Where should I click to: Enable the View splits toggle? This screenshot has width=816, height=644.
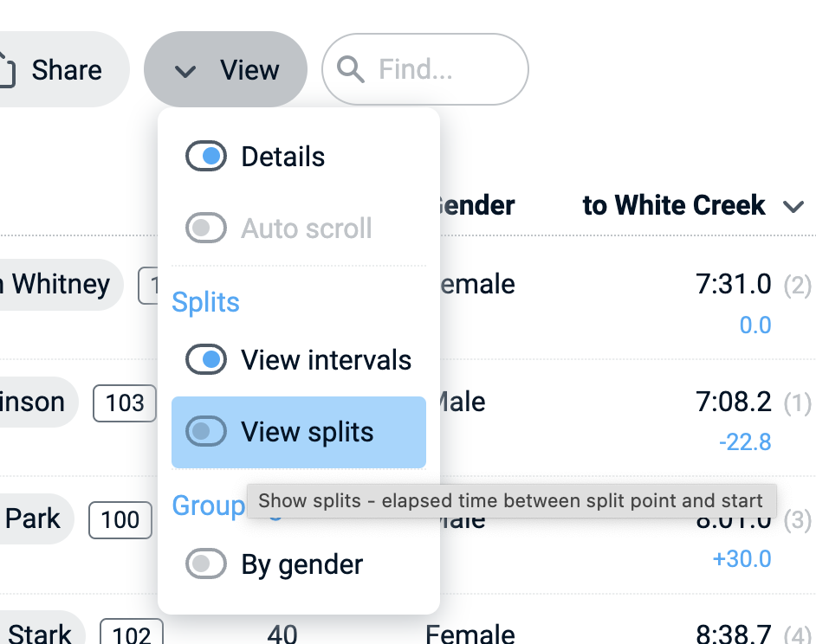[x=206, y=432]
